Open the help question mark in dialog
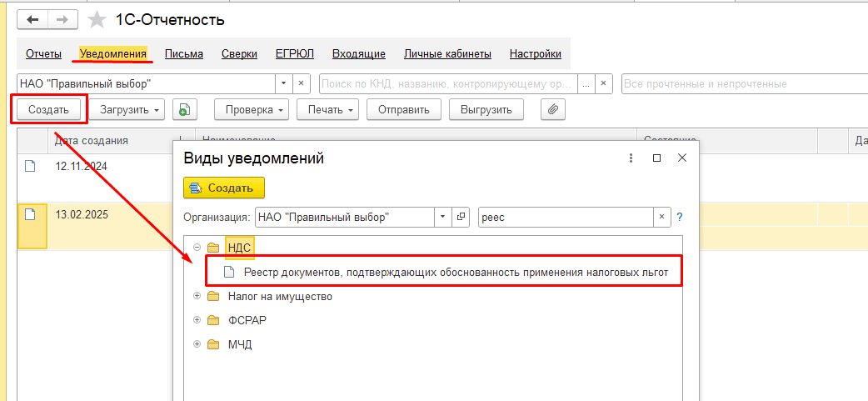Viewport: 868px width, 401px height. (x=680, y=217)
